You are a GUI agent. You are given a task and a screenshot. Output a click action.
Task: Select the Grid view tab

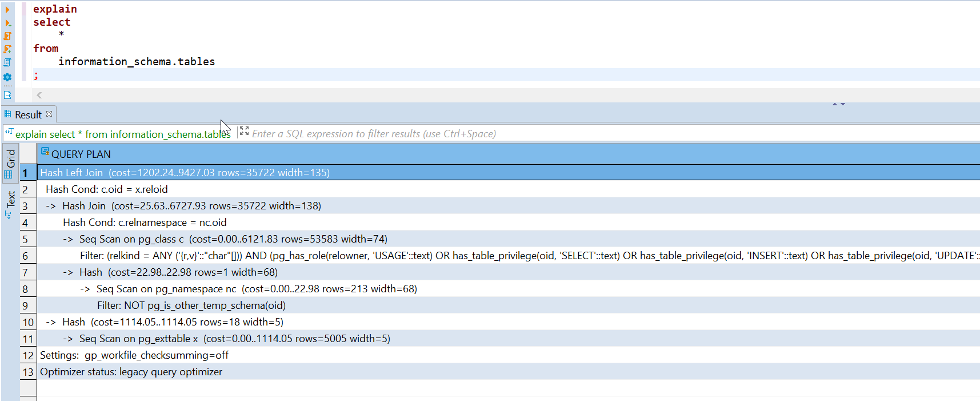10,164
